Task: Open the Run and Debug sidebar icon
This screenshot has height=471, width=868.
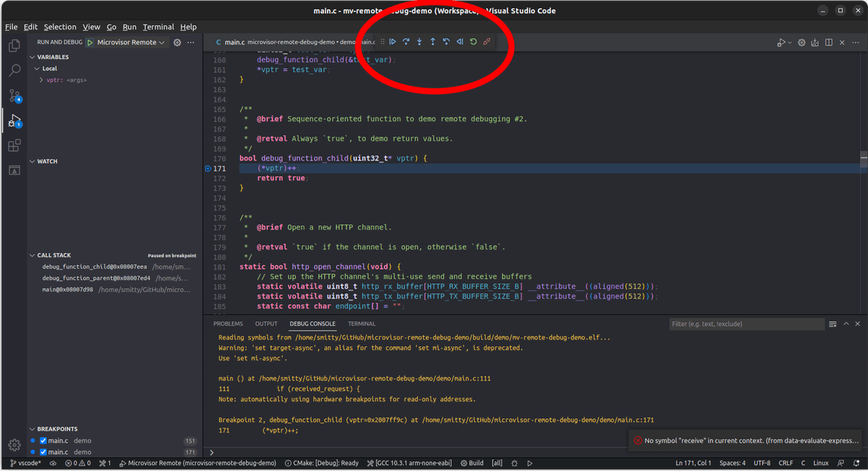Action: (15, 121)
